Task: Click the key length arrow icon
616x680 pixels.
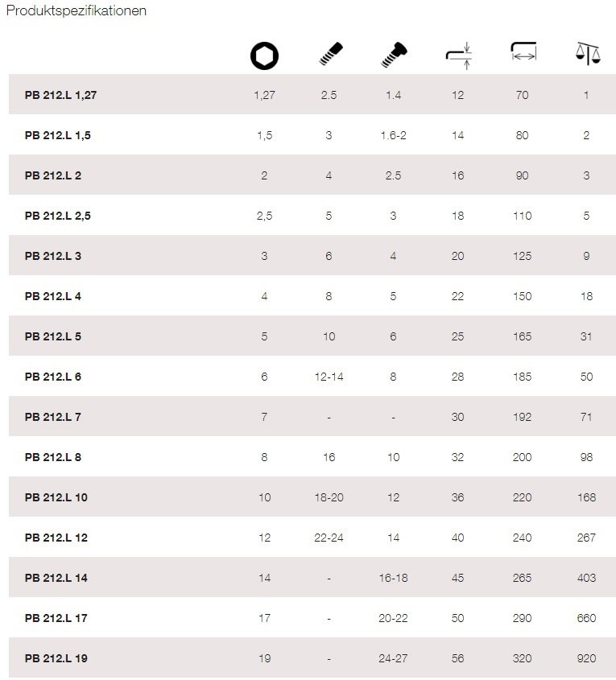Action: pos(523,51)
